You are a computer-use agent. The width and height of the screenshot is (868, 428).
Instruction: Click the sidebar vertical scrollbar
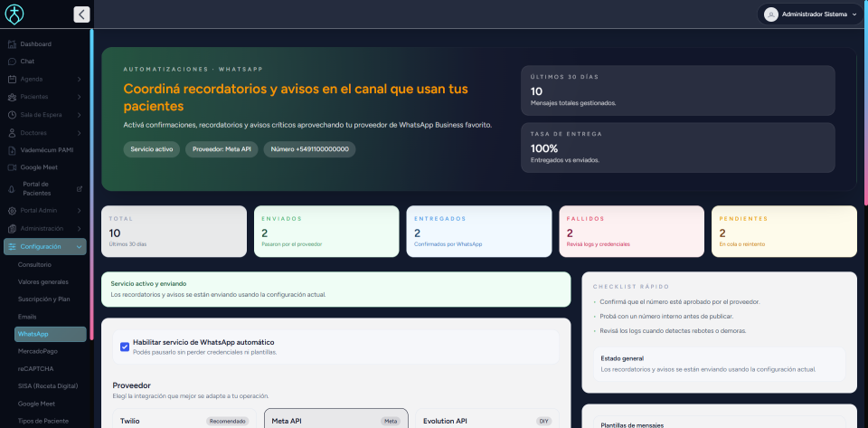(x=91, y=136)
